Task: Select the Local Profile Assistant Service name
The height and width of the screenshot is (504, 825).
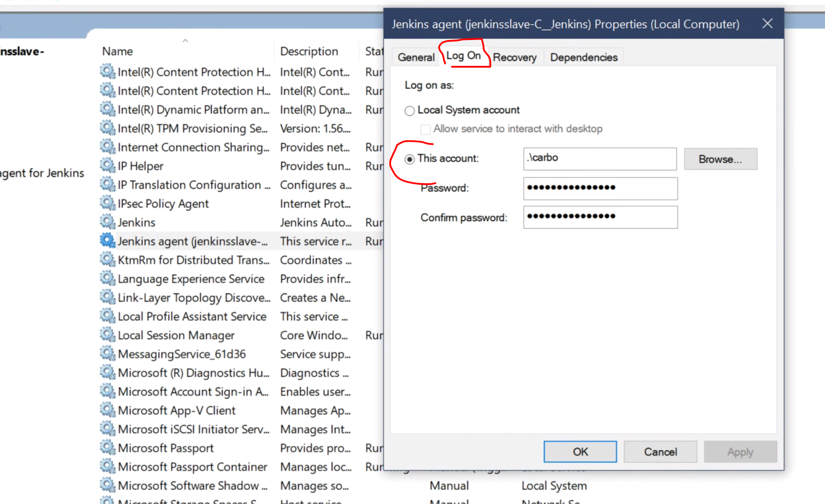Action: [192, 317]
